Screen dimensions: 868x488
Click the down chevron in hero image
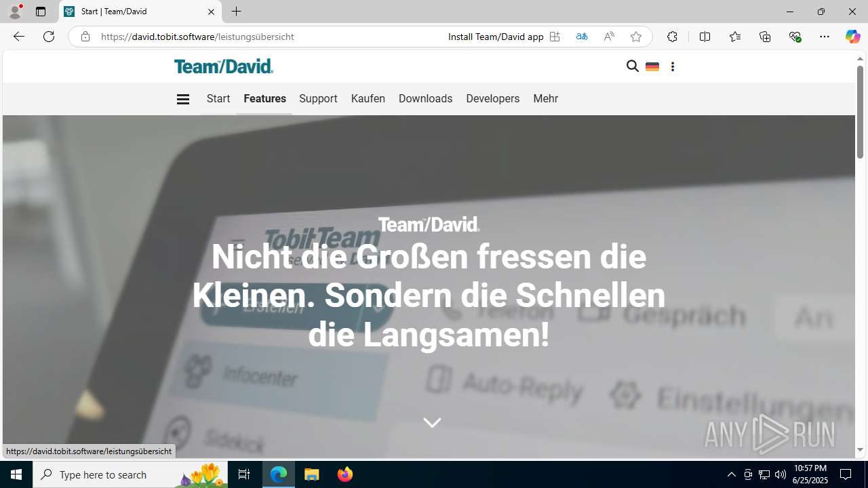click(432, 422)
